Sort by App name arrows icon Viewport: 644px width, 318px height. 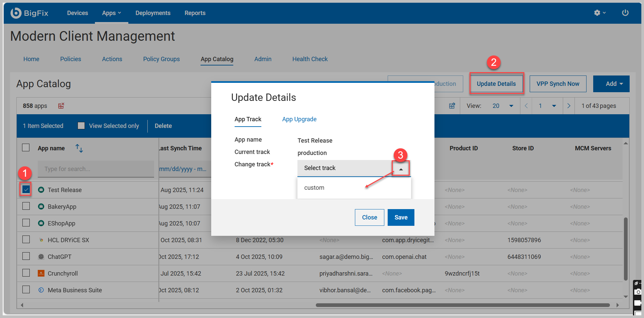(x=79, y=148)
